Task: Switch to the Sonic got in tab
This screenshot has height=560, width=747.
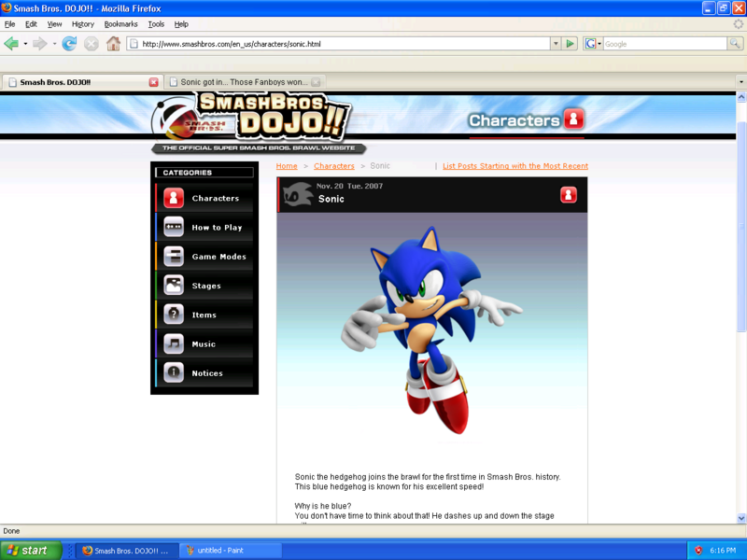Action: [x=245, y=82]
